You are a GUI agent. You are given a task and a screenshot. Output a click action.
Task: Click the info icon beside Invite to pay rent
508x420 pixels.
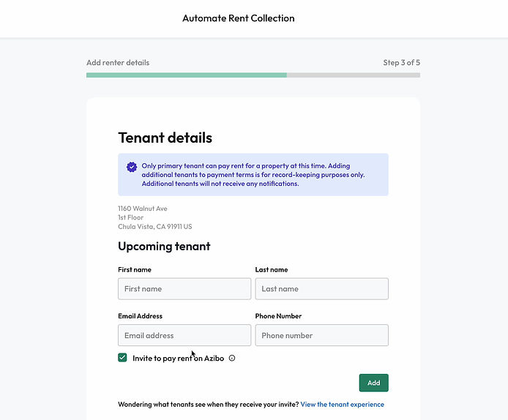point(232,358)
